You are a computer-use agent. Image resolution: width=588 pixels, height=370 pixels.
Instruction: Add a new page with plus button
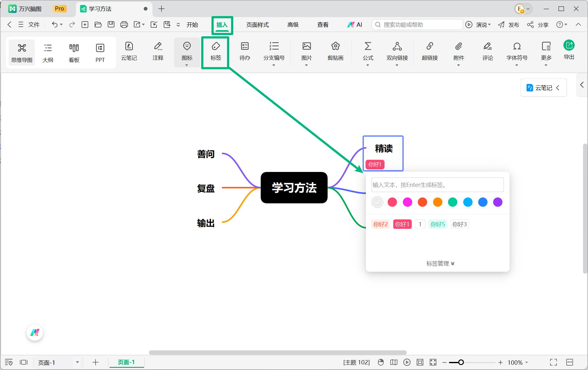coord(96,362)
